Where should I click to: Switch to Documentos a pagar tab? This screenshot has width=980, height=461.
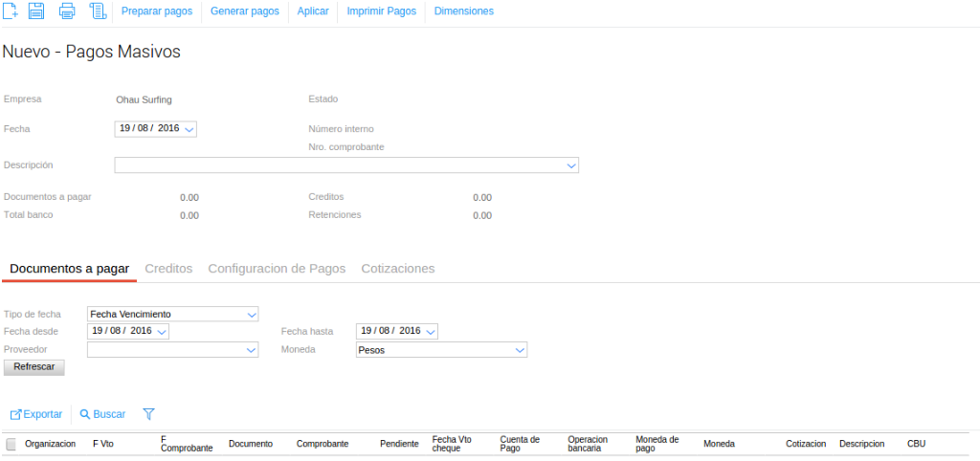[69, 269]
